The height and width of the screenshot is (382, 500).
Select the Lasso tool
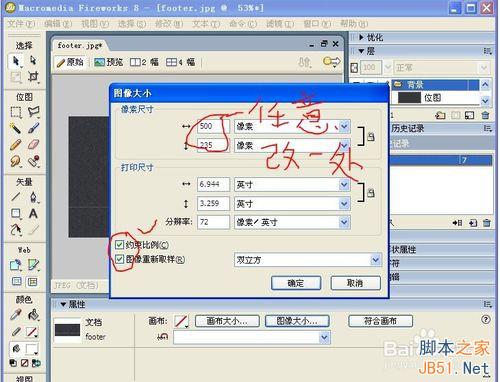tap(33, 112)
